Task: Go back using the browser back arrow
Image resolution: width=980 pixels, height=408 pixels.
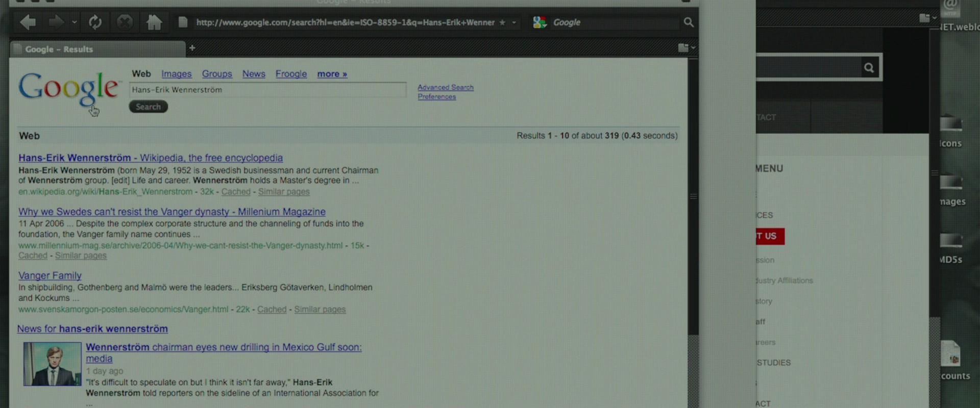Action: (28, 22)
